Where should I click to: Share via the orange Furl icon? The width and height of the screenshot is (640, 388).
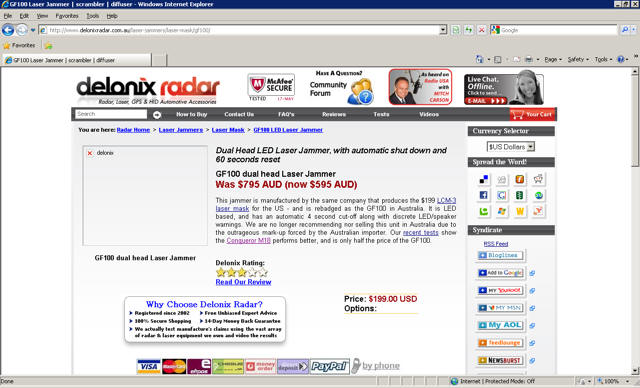tap(520, 179)
